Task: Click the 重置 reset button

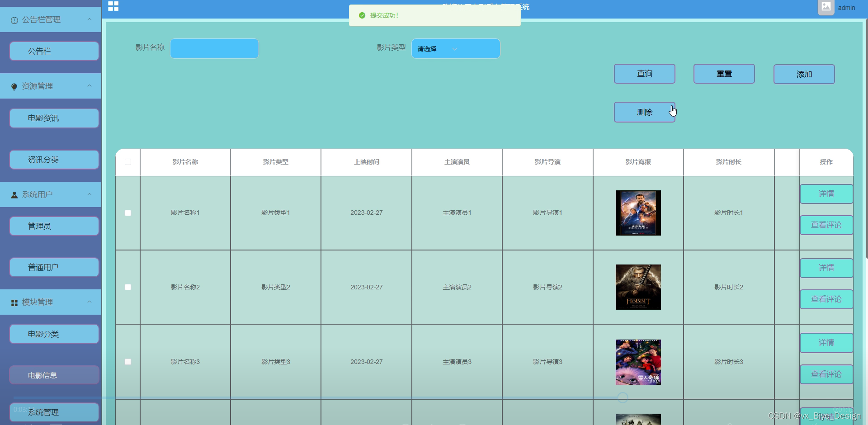Action: (x=724, y=74)
